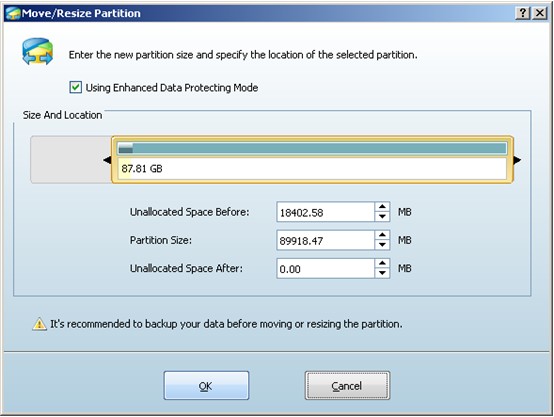Decrease Unallocated Space After with down arrow
Viewport: 554px width, 417px height.
click(382, 273)
